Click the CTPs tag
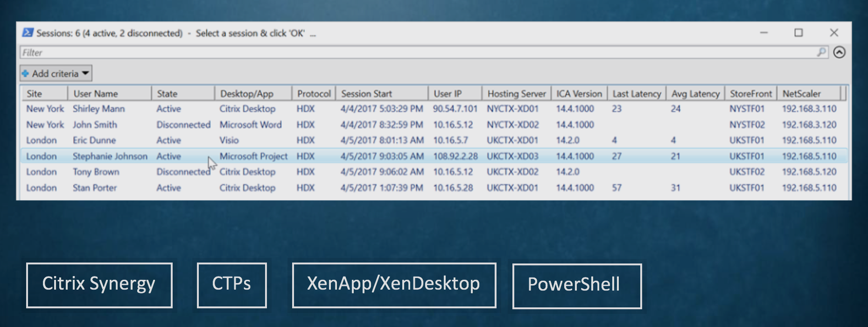 231,285
